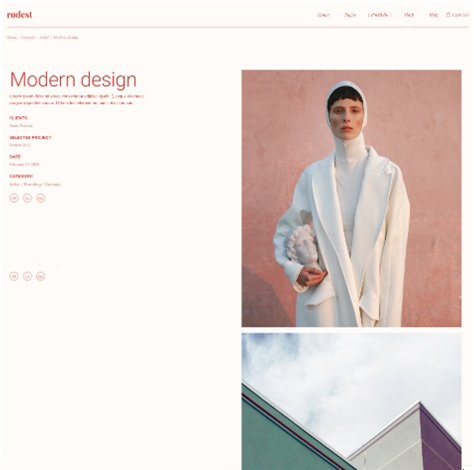The height and width of the screenshot is (470, 474).
Task: Click the Branding category link
Action: pos(32,184)
